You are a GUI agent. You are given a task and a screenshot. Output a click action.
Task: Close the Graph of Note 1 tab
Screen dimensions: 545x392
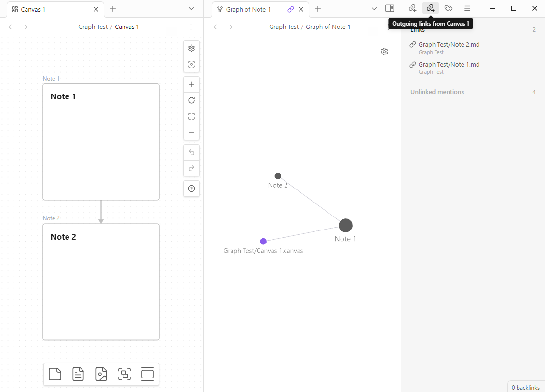click(x=301, y=9)
